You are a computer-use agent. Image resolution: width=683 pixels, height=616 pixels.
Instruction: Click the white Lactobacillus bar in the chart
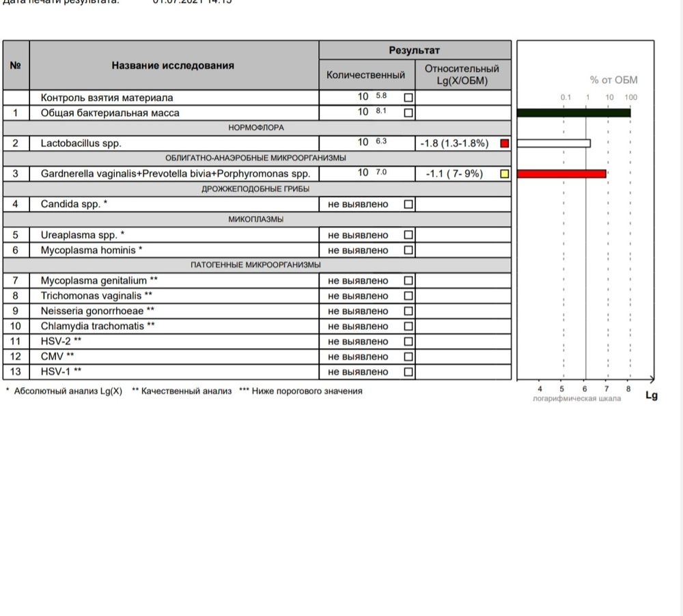coord(554,143)
